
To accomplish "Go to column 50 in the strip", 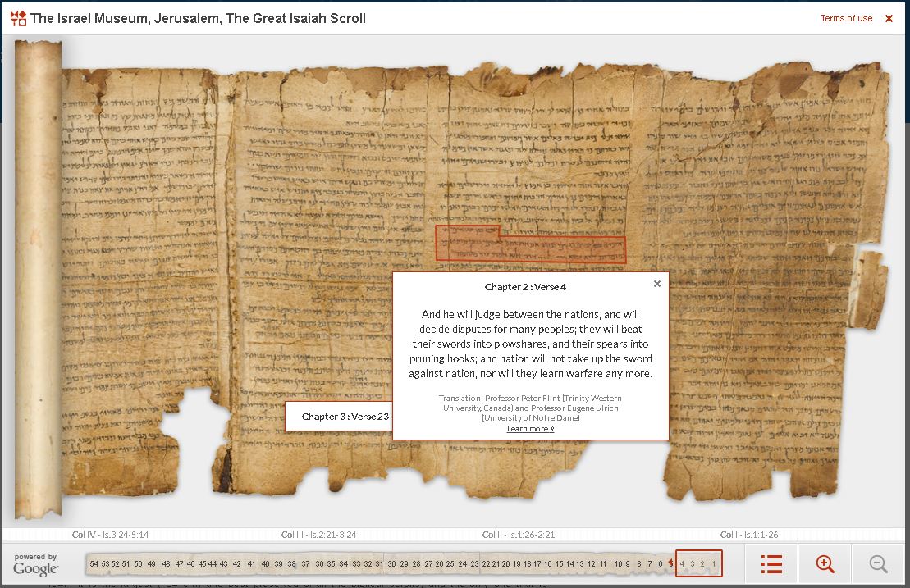I will (138, 563).
